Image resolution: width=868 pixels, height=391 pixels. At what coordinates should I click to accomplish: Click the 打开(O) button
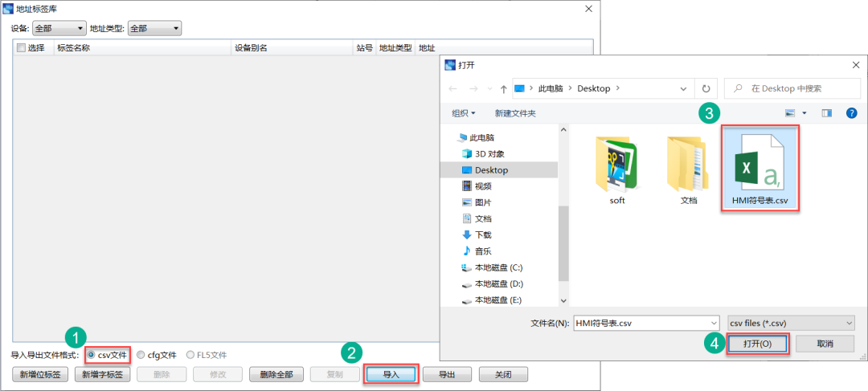point(757,344)
